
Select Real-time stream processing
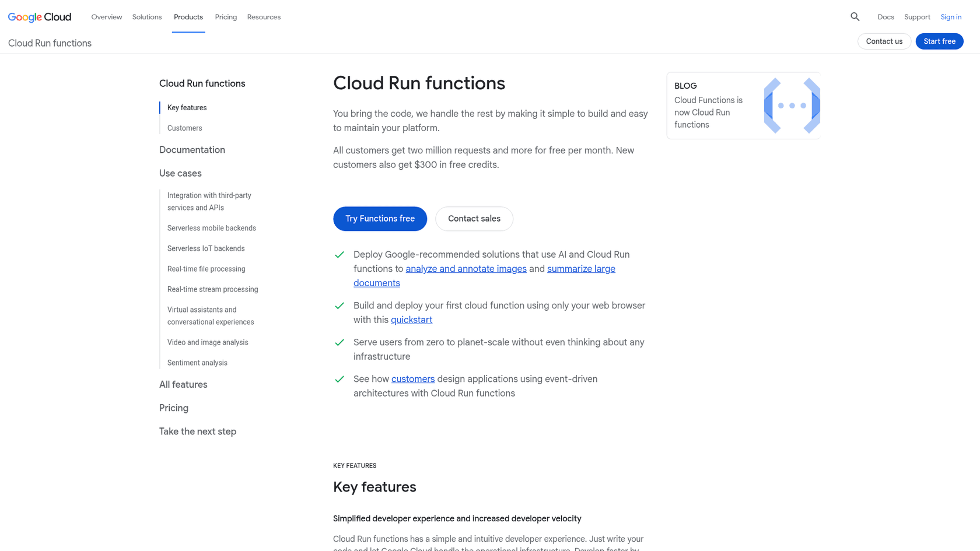click(x=212, y=289)
